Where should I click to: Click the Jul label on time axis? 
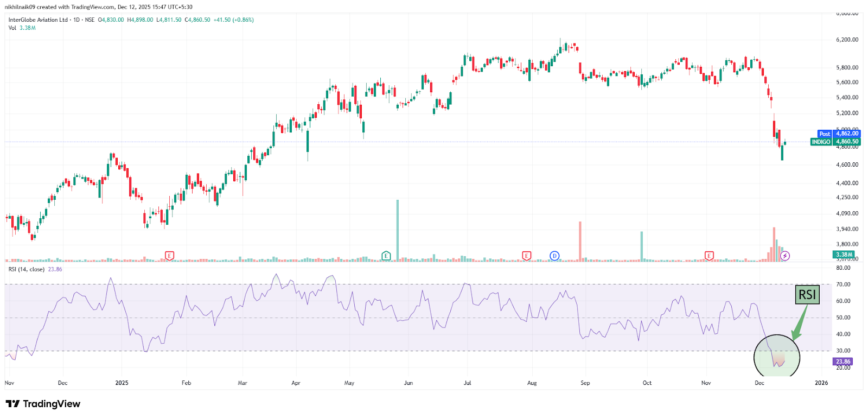tap(467, 383)
